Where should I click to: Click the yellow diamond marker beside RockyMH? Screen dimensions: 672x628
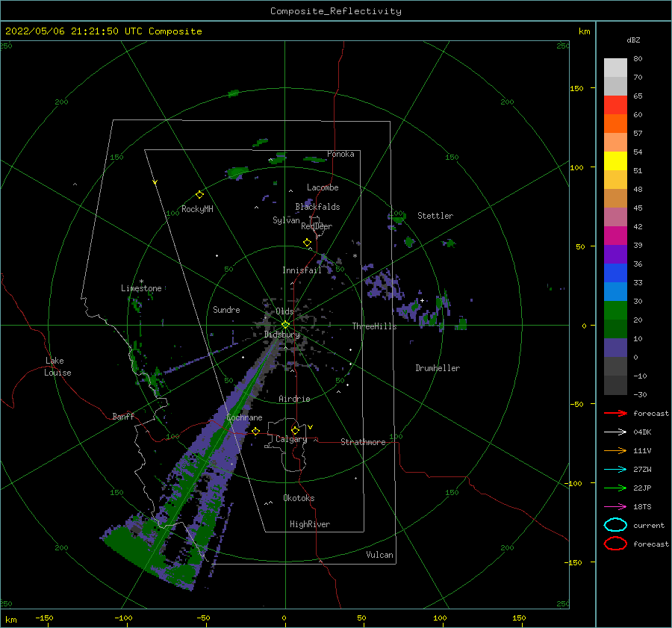(199, 195)
